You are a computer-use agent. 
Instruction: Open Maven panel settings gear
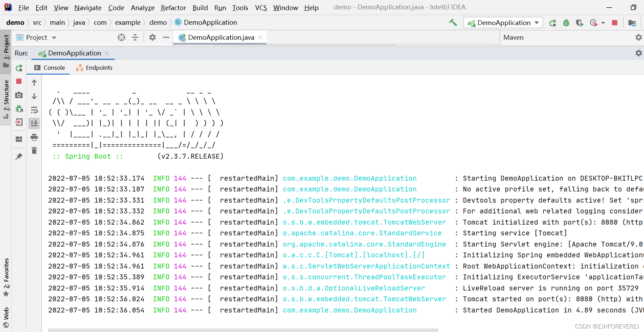click(x=638, y=37)
